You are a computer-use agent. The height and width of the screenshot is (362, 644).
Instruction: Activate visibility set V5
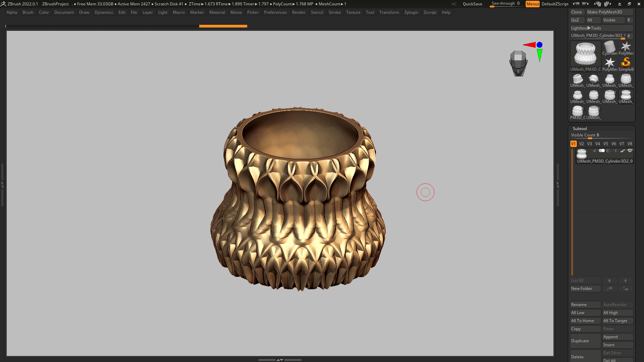pyautogui.click(x=606, y=144)
